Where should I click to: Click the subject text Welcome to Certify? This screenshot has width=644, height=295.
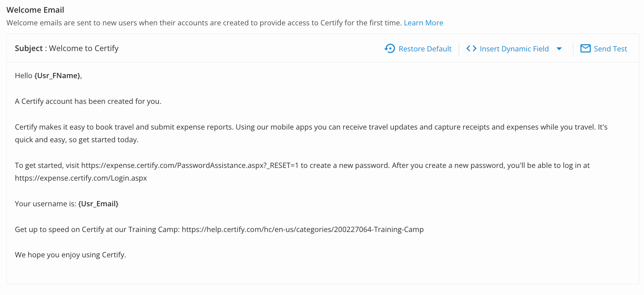click(x=84, y=49)
